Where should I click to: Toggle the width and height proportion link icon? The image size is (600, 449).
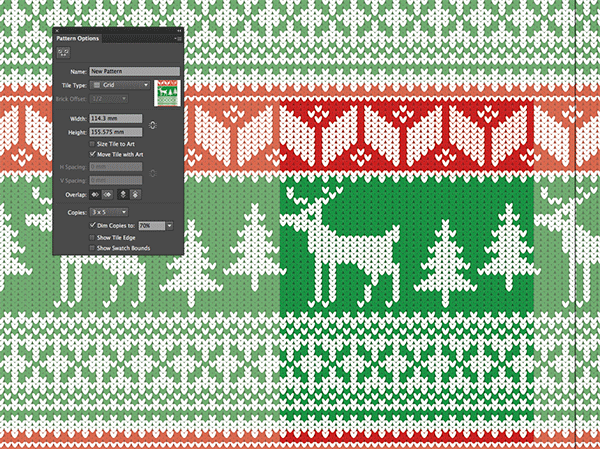(153, 125)
